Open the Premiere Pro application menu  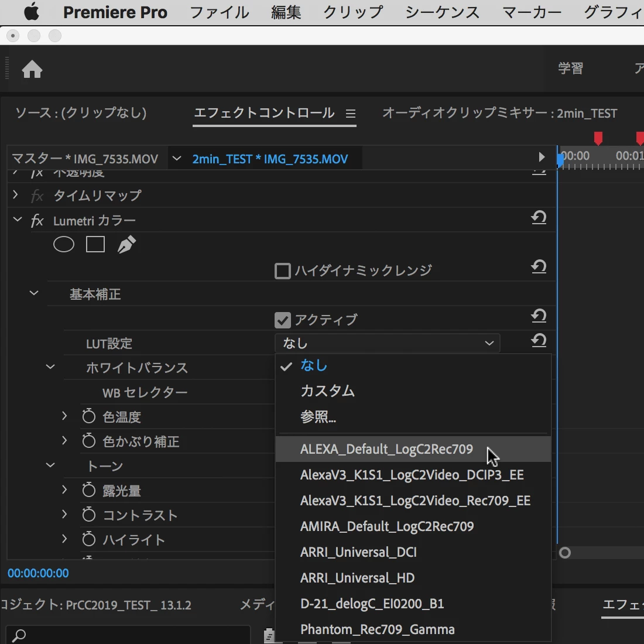pyautogui.click(x=115, y=12)
